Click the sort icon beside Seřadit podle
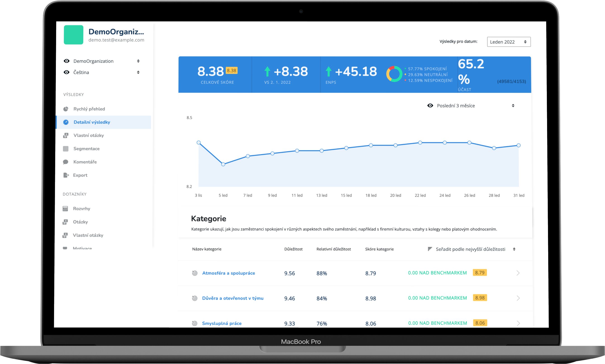Screen dimensions: 605x364 (430, 249)
